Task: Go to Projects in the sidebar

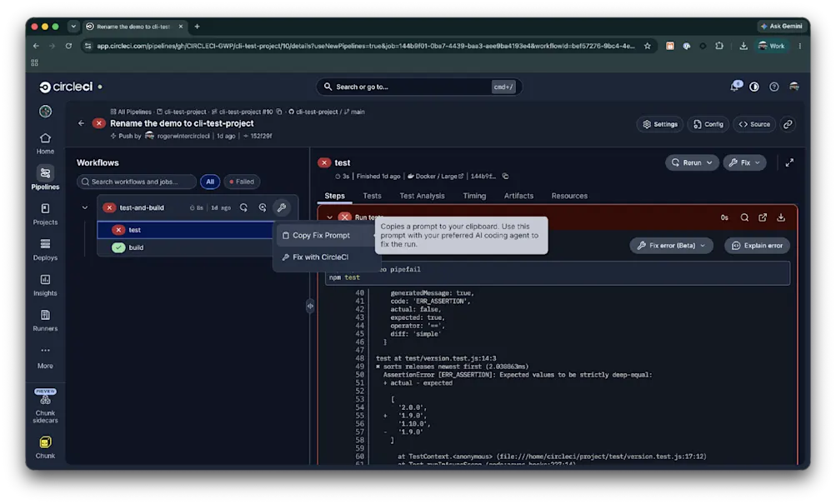Action: coord(45,214)
